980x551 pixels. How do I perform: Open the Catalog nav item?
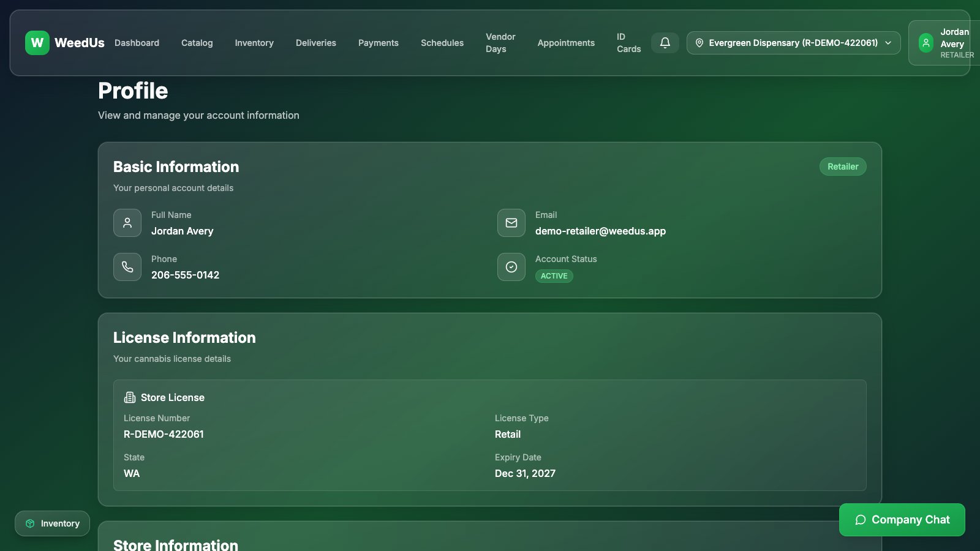(x=197, y=43)
